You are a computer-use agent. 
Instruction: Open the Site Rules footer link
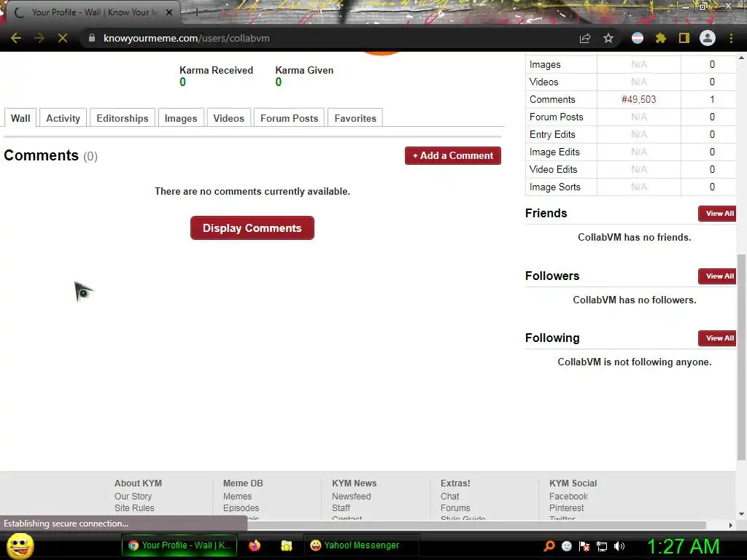[x=134, y=508]
